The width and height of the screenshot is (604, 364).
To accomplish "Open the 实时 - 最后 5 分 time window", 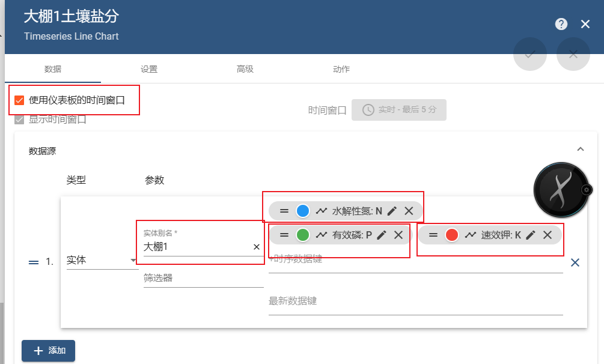I will tap(398, 110).
